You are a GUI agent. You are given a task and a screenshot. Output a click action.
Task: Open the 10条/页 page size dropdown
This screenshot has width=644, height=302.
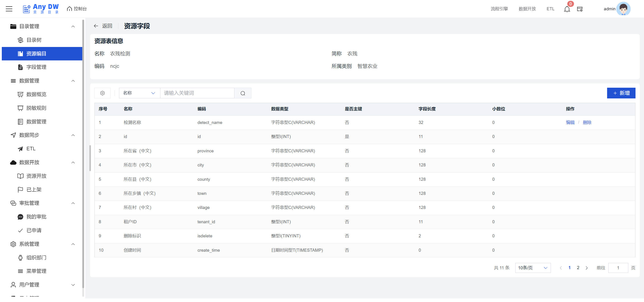click(532, 268)
